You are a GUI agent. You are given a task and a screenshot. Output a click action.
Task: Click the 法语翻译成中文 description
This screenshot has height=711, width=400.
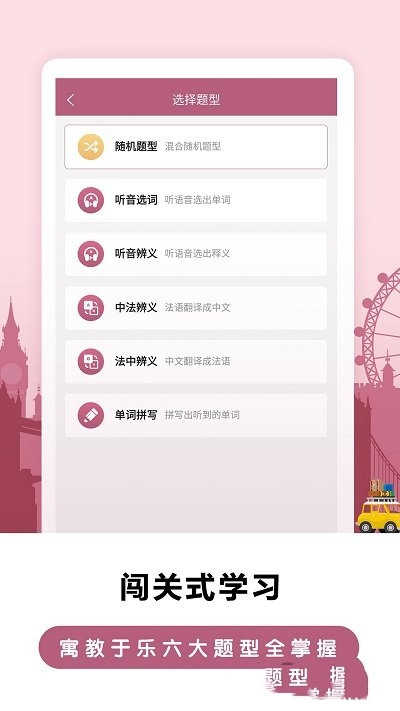(198, 307)
